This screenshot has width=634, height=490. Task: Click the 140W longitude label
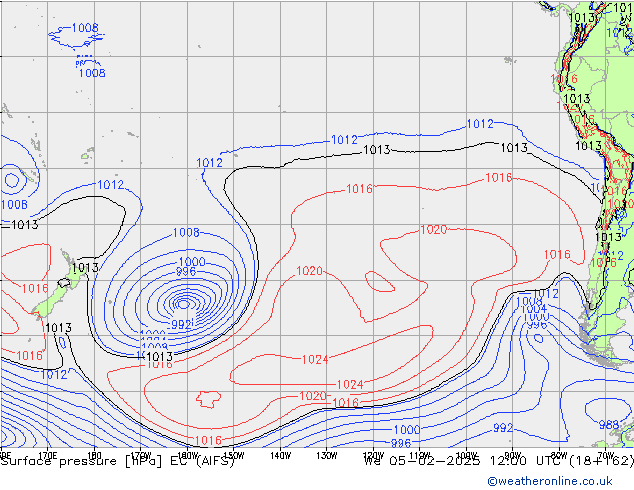tap(280, 456)
